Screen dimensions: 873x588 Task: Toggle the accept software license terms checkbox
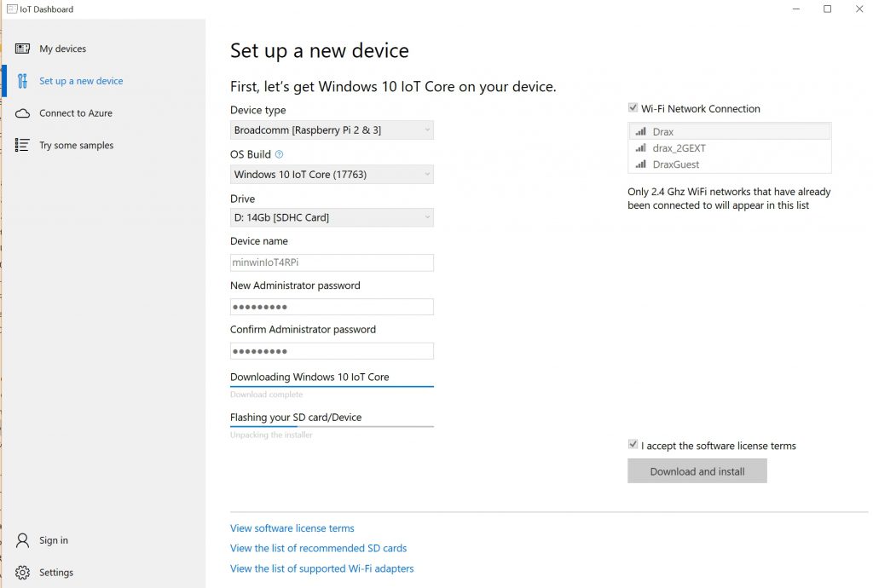pos(633,445)
